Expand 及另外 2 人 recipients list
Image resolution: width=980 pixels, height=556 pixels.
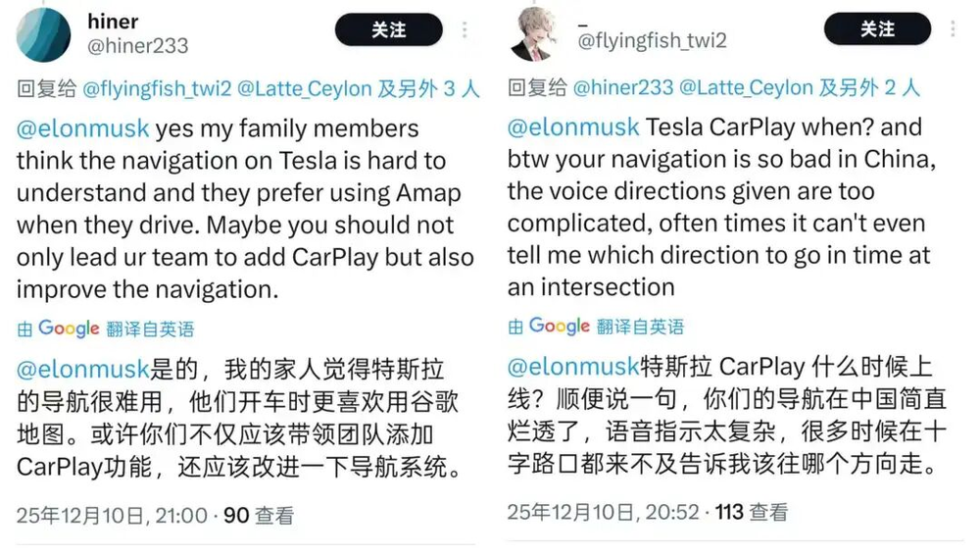point(870,88)
